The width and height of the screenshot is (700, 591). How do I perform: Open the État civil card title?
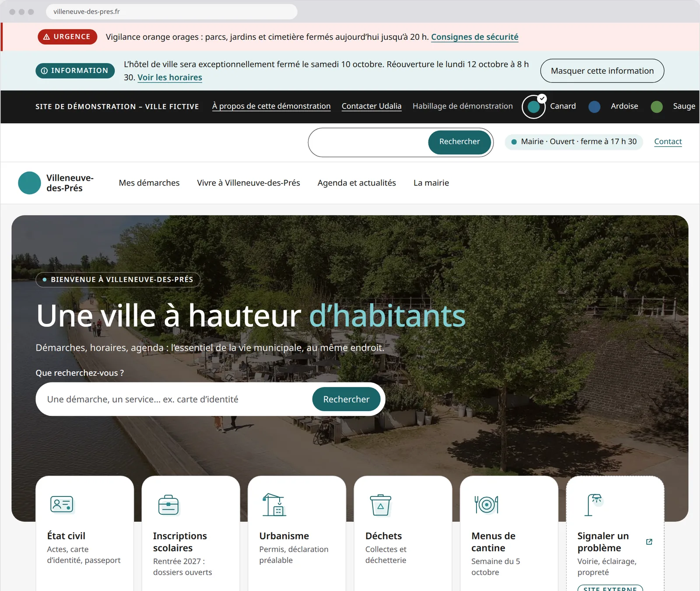pos(66,536)
